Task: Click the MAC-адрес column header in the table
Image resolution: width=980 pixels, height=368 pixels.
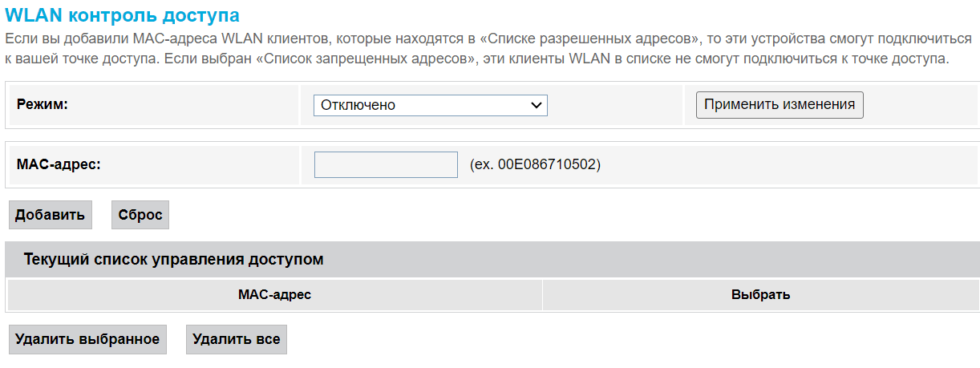Action: point(274,295)
